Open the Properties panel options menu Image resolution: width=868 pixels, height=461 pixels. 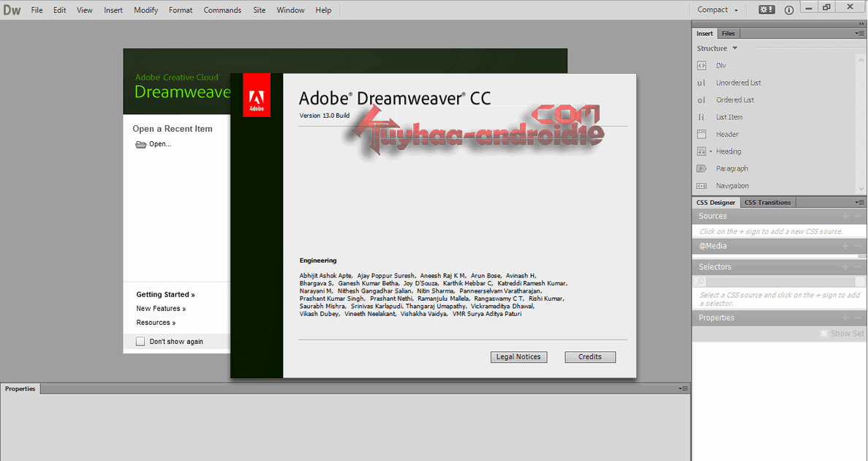pyautogui.click(x=684, y=389)
